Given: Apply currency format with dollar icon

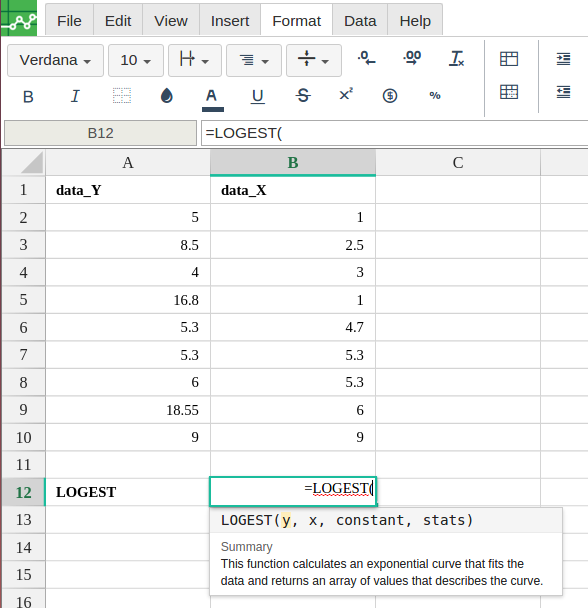Looking at the screenshot, I should click(390, 95).
